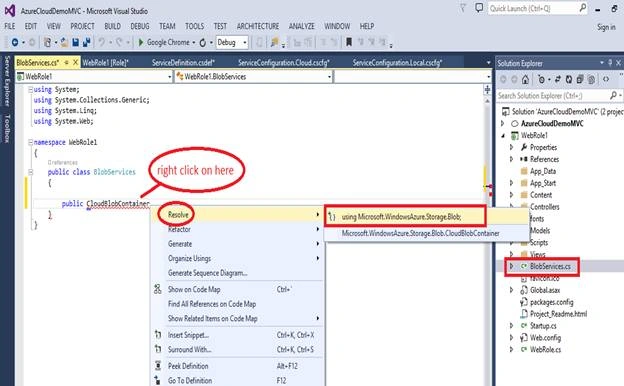
Task: Start debugging with the green play icon
Action: (x=140, y=42)
